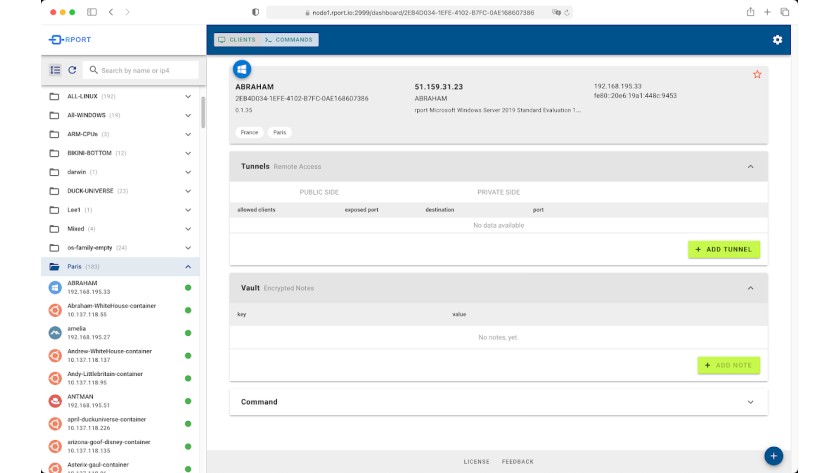Screen dimensions: 840x473
Task: Collapse the Tunnels section
Action: (x=751, y=167)
